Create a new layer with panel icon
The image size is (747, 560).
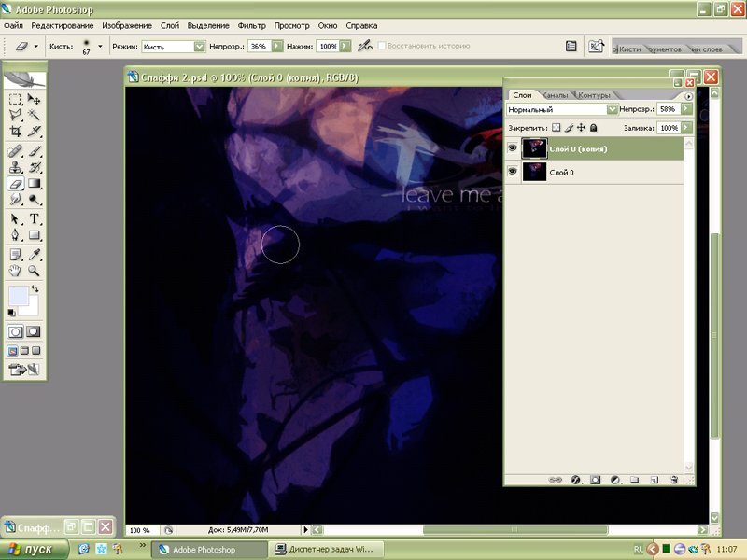point(654,480)
